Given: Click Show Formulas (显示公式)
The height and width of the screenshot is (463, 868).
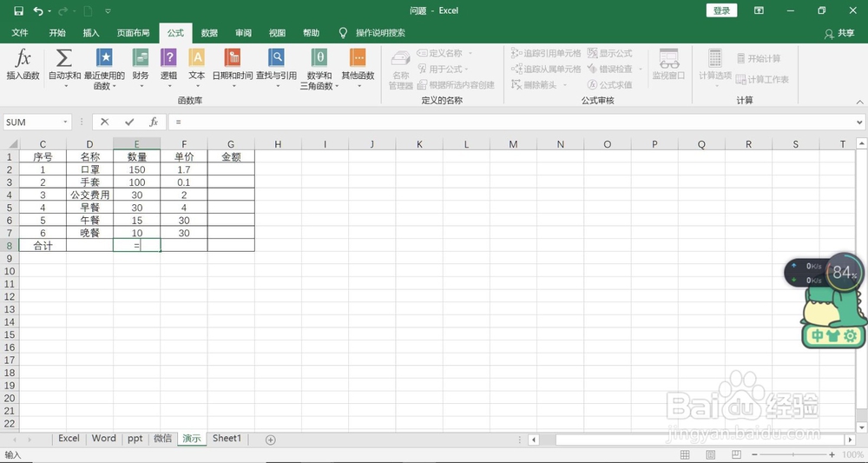Looking at the screenshot, I should pyautogui.click(x=609, y=53).
